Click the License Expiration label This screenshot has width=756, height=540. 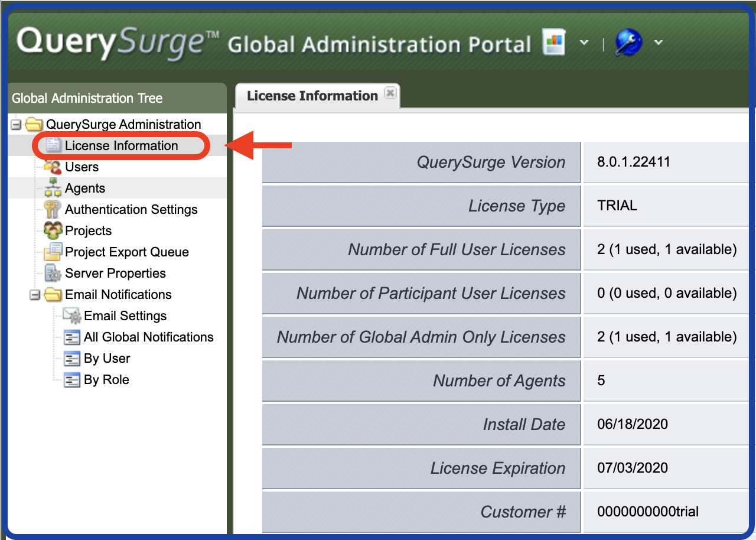(498, 469)
